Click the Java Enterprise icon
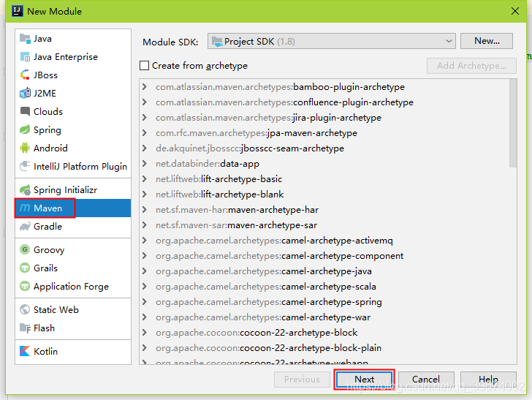 tap(25, 57)
